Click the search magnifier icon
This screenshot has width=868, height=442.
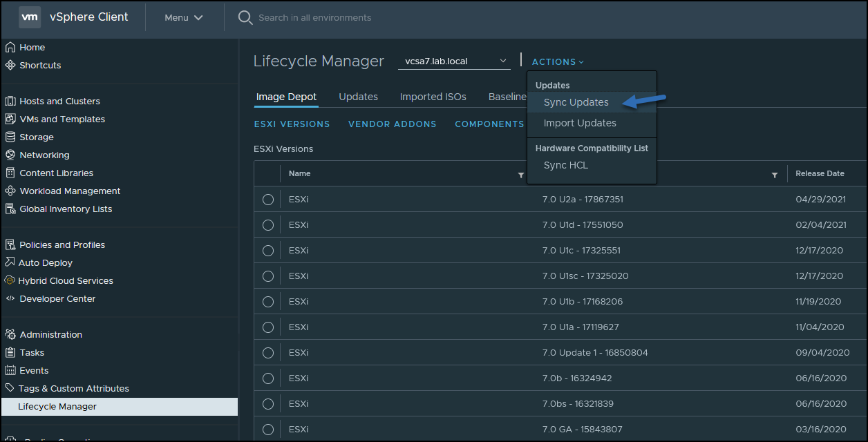coord(245,18)
